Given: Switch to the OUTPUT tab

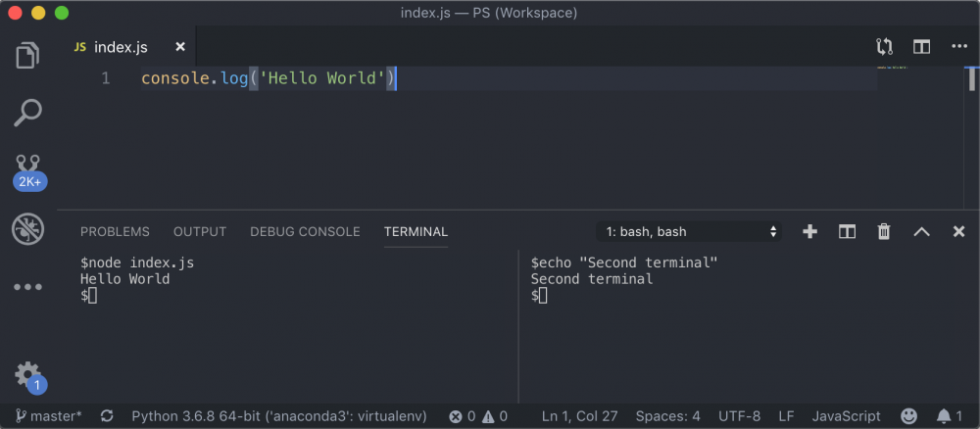Looking at the screenshot, I should (x=200, y=232).
